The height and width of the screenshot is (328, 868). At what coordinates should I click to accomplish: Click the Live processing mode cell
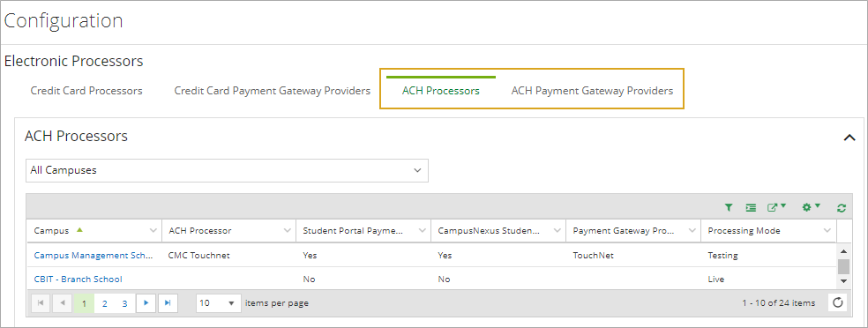point(715,280)
